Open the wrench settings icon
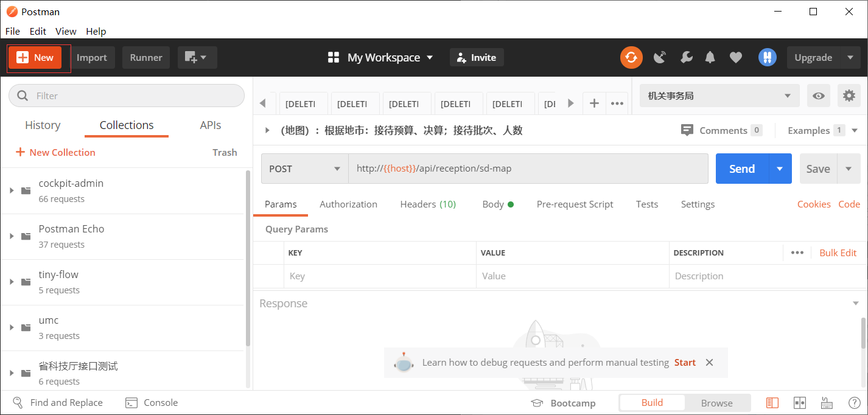 (686, 57)
